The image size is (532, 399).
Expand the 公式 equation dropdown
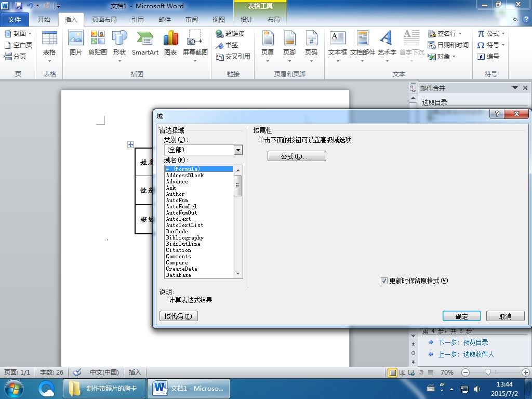(x=503, y=34)
